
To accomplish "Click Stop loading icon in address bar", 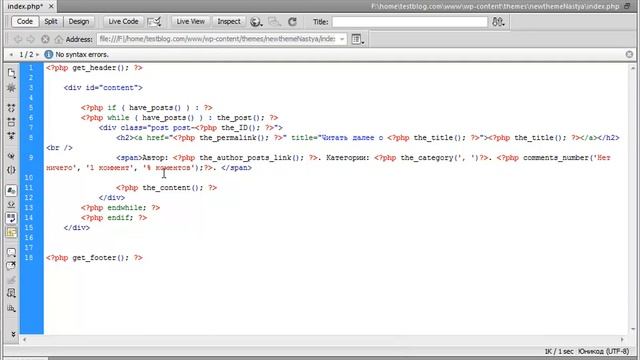I will pos(45,39).
